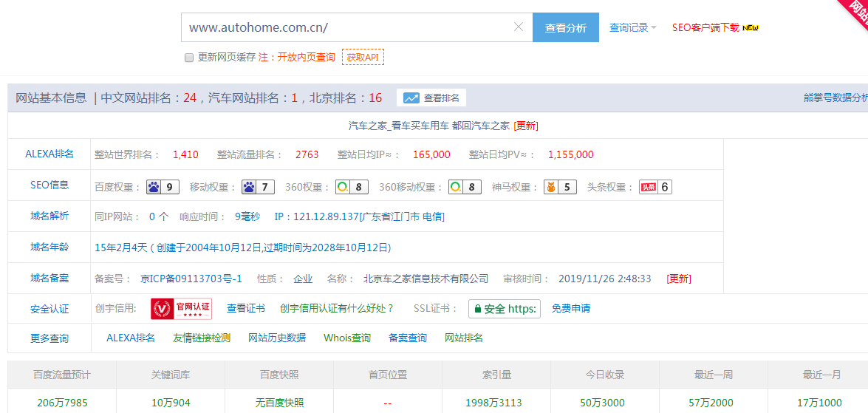Click the Shenma weight 5 badge
Screen dimensions: 868x413
point(560,187)
